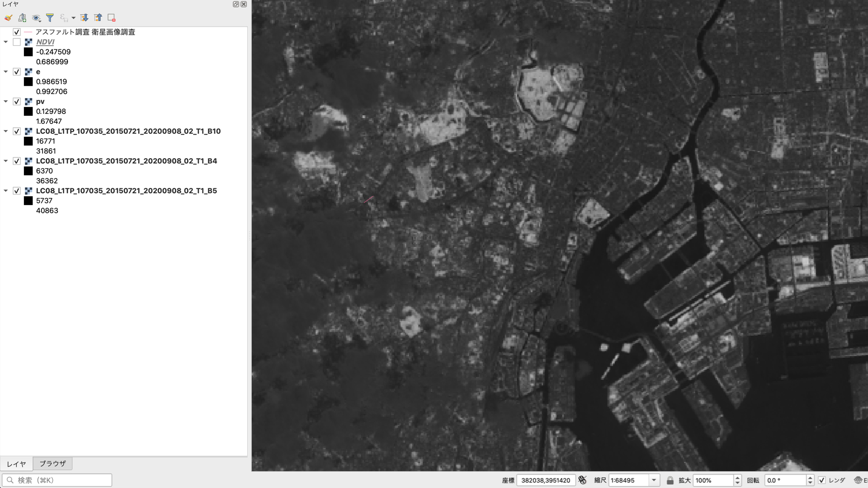The width and height of the screenshot is (868, 488).
Task: Click the pink line symbol of the asphalt layer
Action: [x=28, y=32]
